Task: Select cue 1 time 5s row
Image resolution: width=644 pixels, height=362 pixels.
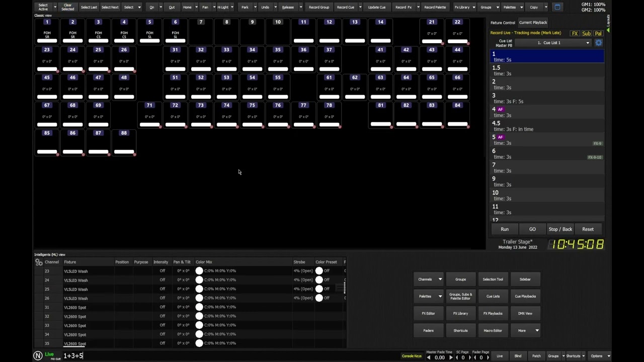Action: coord(547,56)
